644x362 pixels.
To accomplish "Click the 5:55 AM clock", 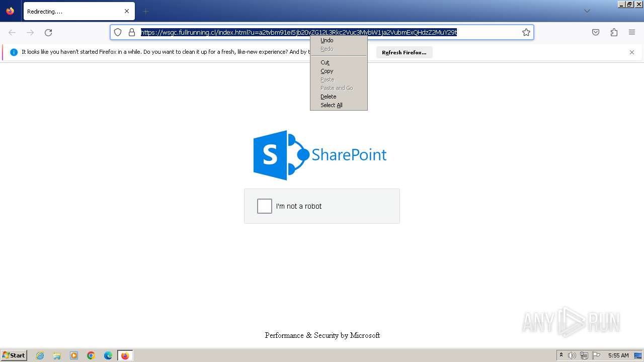I will [x=618, y=355].
